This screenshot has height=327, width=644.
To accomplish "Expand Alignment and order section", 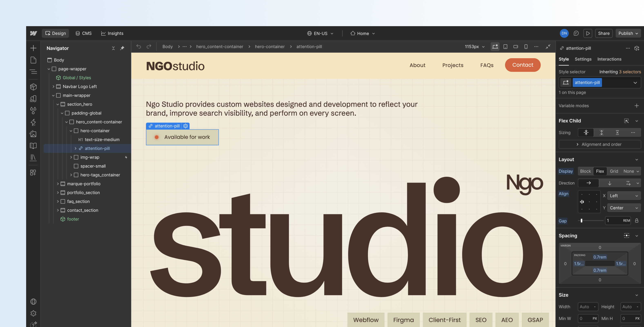I will tap(599, 144).
